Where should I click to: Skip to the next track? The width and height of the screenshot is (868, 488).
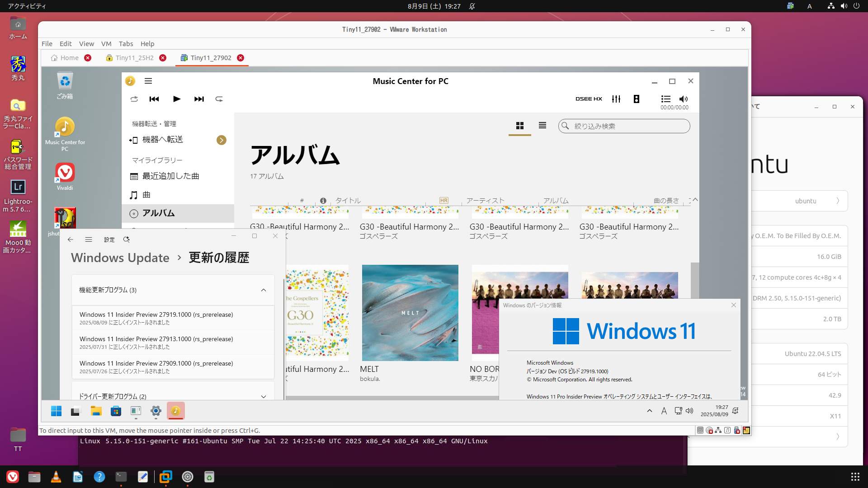(199, 99)
